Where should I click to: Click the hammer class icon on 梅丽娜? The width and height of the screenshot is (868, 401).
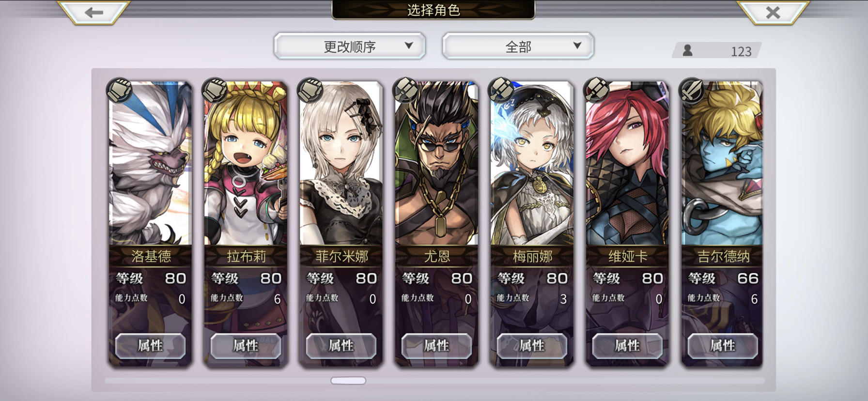point(501,90)
